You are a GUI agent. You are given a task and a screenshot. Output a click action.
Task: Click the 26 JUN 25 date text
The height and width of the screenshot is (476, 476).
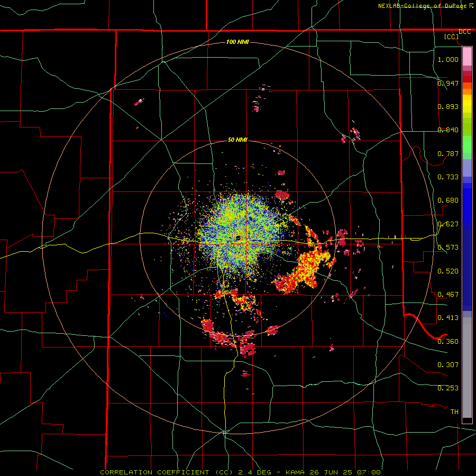click(x=331, y=472)
